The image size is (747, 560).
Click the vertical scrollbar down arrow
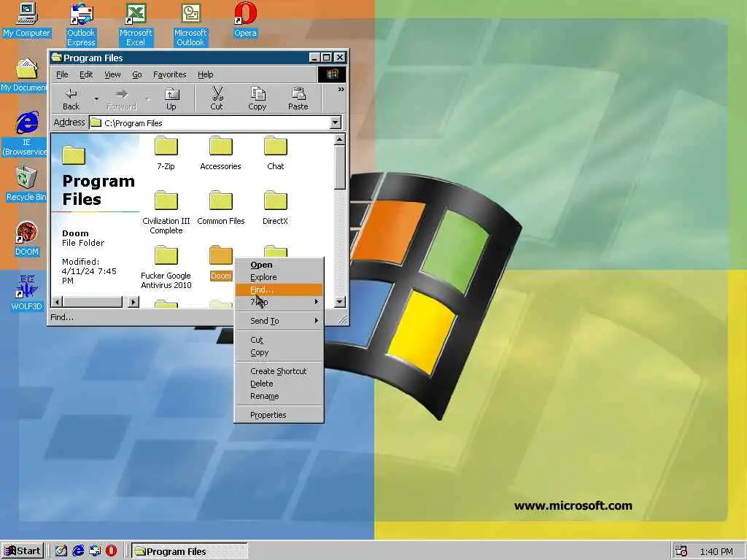coord(340,301)
